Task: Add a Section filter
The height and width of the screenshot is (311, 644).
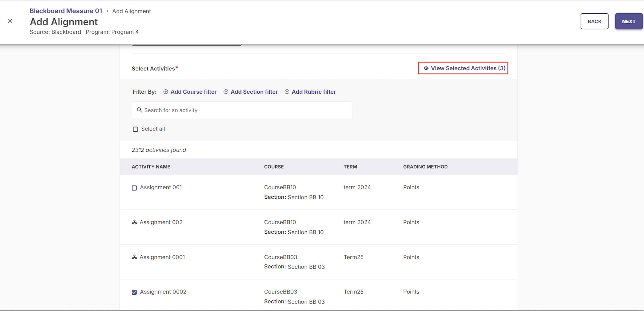Action: pos(251,92)
